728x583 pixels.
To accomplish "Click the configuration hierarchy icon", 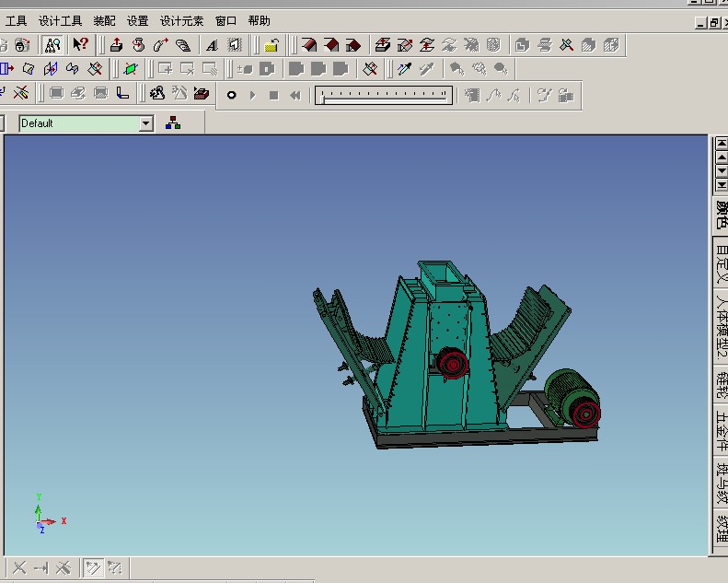I will [x=173, y=123].
